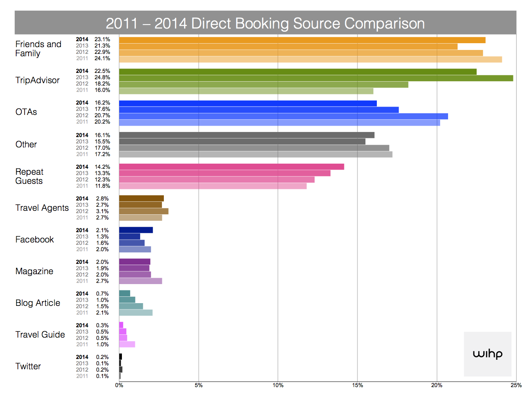
Task: Click the 17.2% Other 2011 value
Action: coord(102,154)
